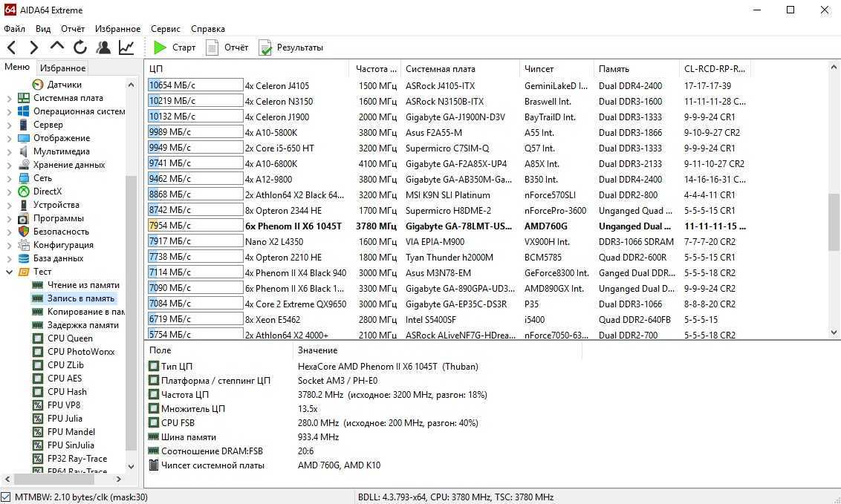Expand the Системная плата tree node

click(9, 98)
